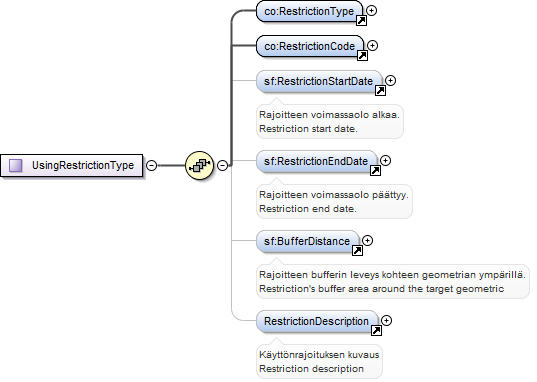Follow the reference arrow on co:RestrictionType

[x=361, y=21]
